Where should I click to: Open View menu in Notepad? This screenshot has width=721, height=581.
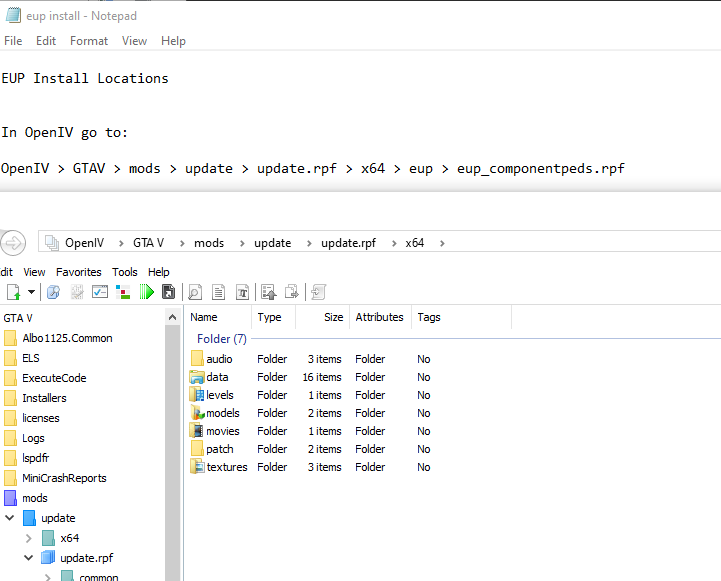(x=134, y=41)
